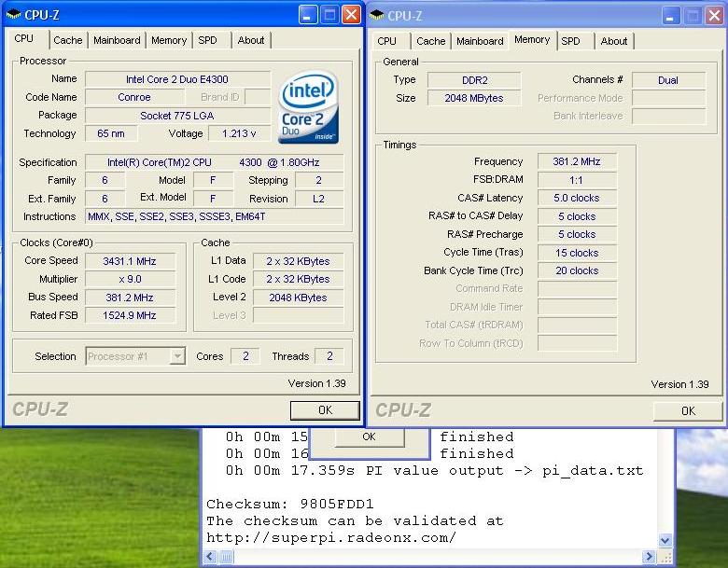The height and width of the screenshot is (568, 728).
Task: Click the Instructions value MMX, SSE list
Action: coord(214,216)
